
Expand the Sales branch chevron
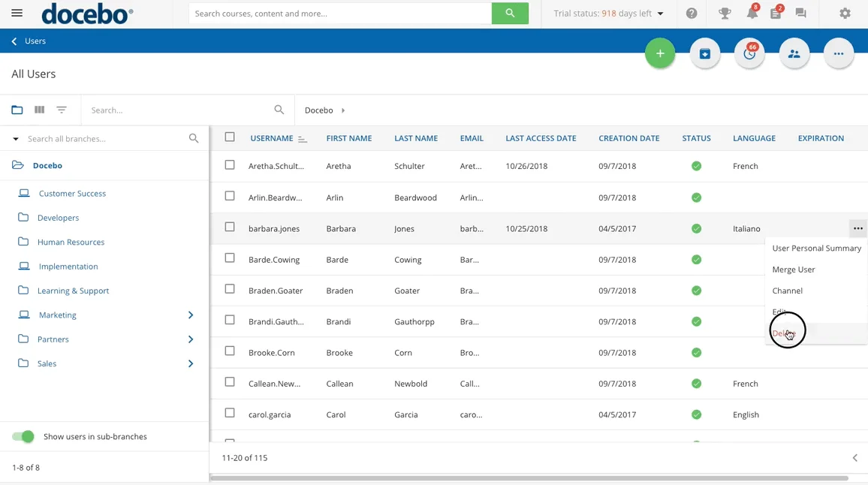pyautogui.click(x=191, y=363)
